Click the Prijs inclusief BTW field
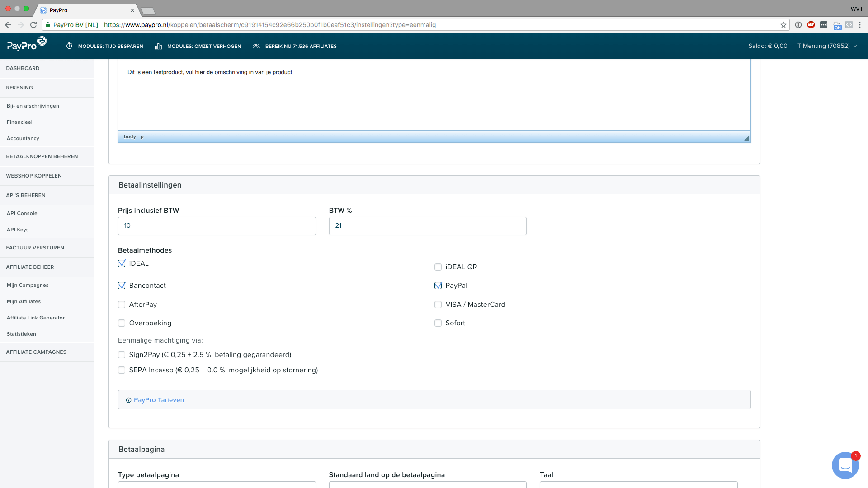The image size is (868, 488). [217, 226]
